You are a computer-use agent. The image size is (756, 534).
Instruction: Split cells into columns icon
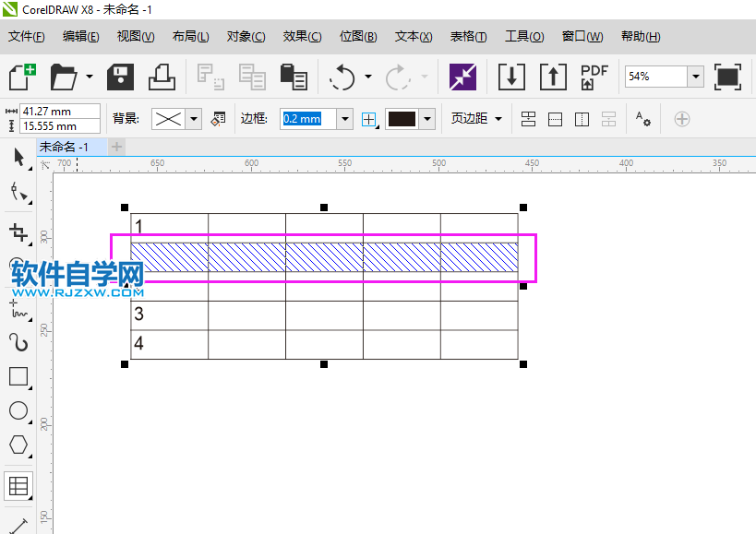(x=582, y=119)
